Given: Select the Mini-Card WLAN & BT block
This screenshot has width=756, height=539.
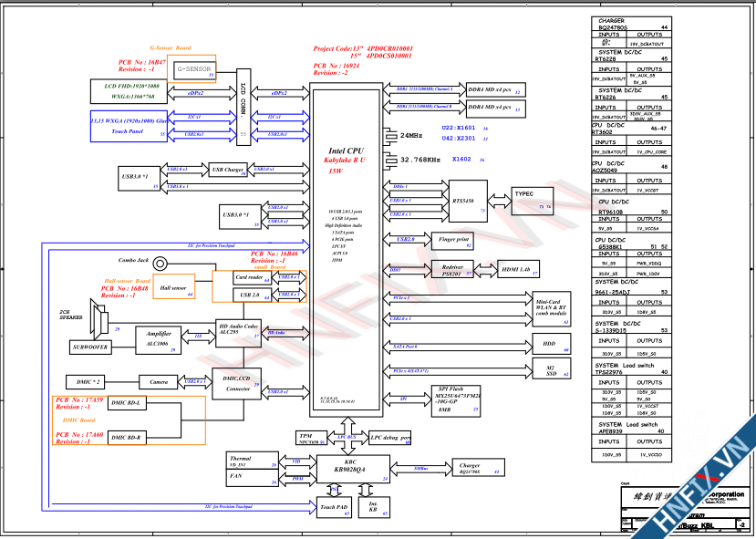Looking at the screenshot, I should pyautogui.click(x=552, y=309).
